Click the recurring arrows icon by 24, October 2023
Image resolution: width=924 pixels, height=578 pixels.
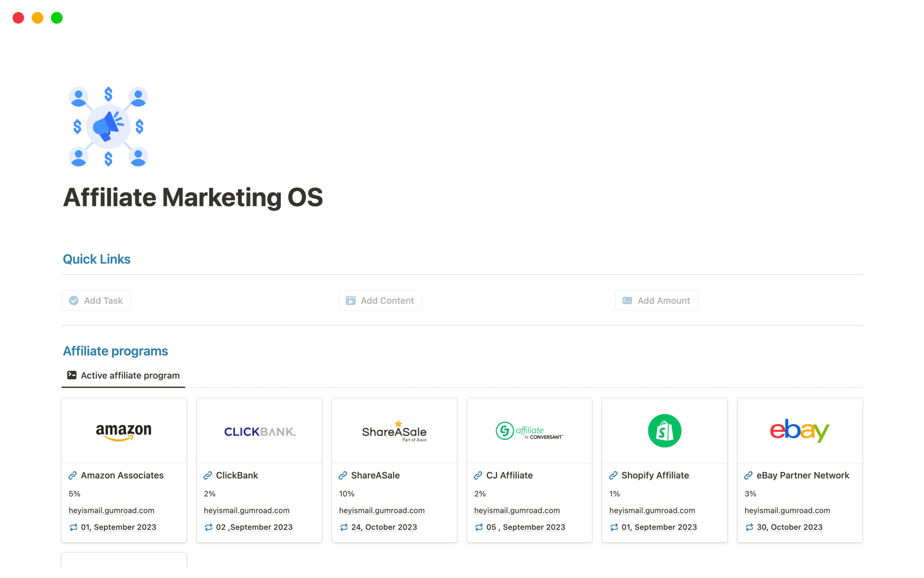[x=344, y=527]
